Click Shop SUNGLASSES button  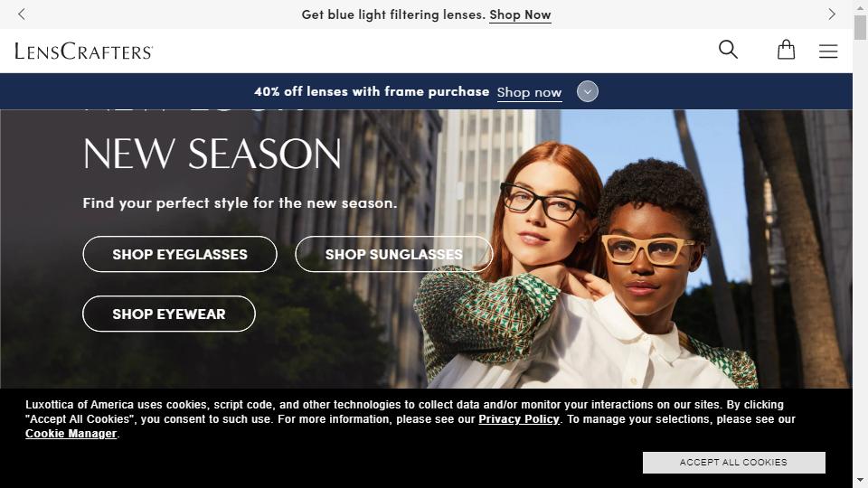pos(393,254)
